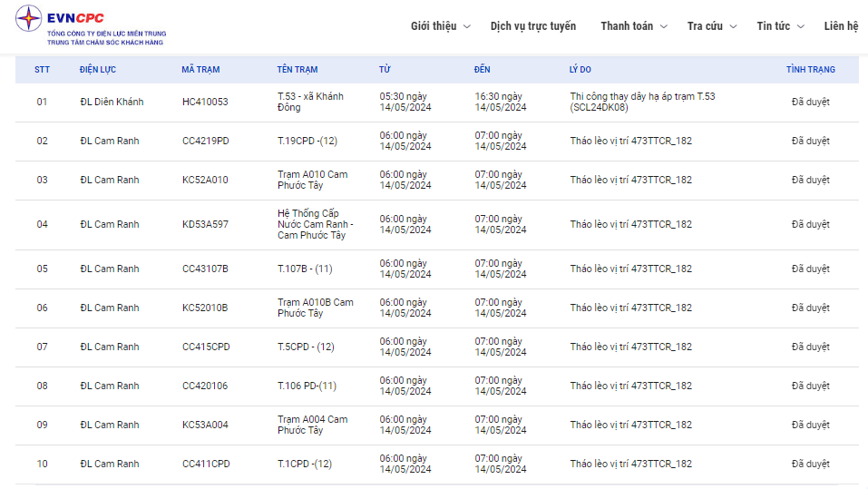Screen dimensions: 868x489
Task: Click the TÊN TRẠM column header
Action: pos(297,70)
